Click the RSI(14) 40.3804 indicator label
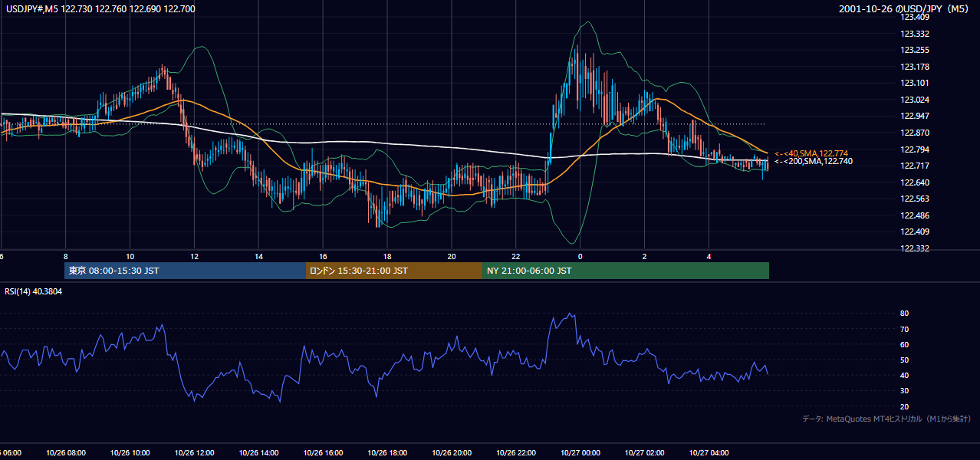980x460 pixels. click(34, 291)
